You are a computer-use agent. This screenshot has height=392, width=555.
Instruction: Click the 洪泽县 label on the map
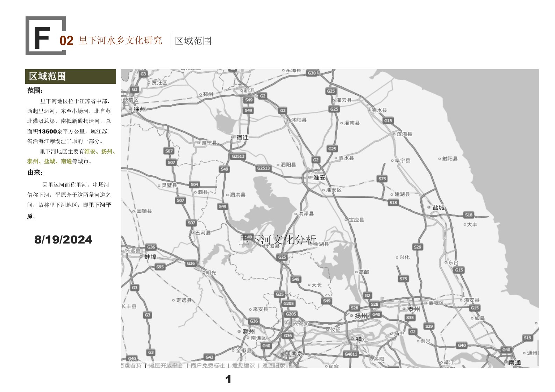tap(306, 214)
